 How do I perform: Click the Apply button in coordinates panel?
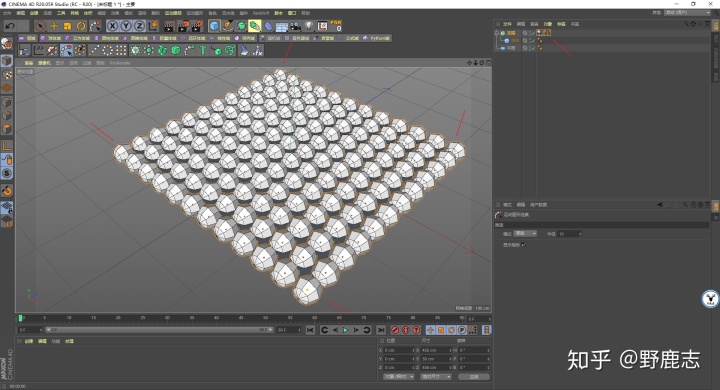(474, 377)
